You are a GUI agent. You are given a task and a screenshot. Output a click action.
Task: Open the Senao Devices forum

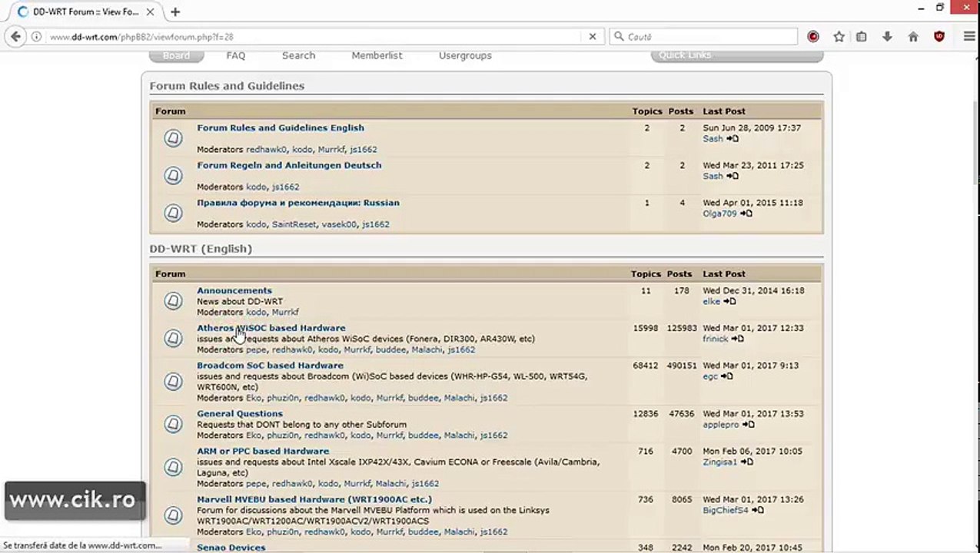point(231,548)
